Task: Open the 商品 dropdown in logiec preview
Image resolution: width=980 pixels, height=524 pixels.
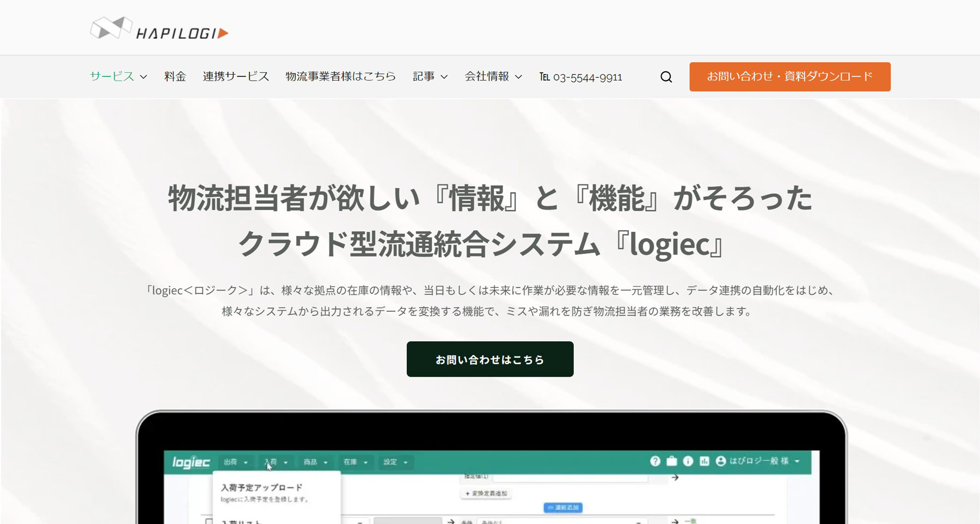Action: click(x=315, y=462)
